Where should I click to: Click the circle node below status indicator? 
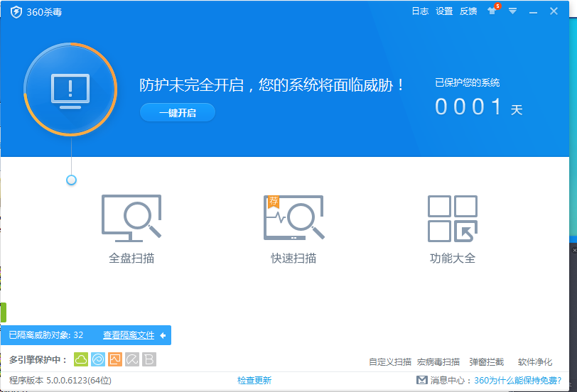[x=71, y=180]
